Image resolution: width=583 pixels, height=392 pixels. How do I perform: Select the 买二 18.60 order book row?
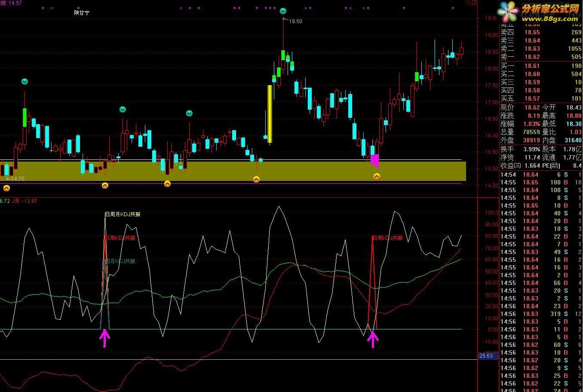click(541, 74)
